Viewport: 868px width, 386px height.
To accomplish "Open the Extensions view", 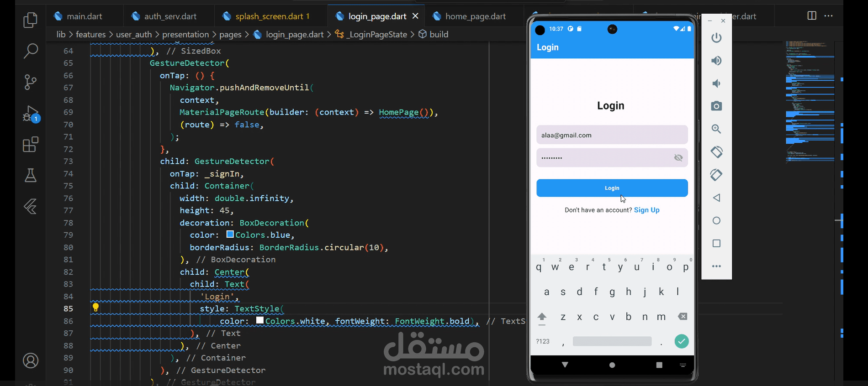I will click(30, 145).
